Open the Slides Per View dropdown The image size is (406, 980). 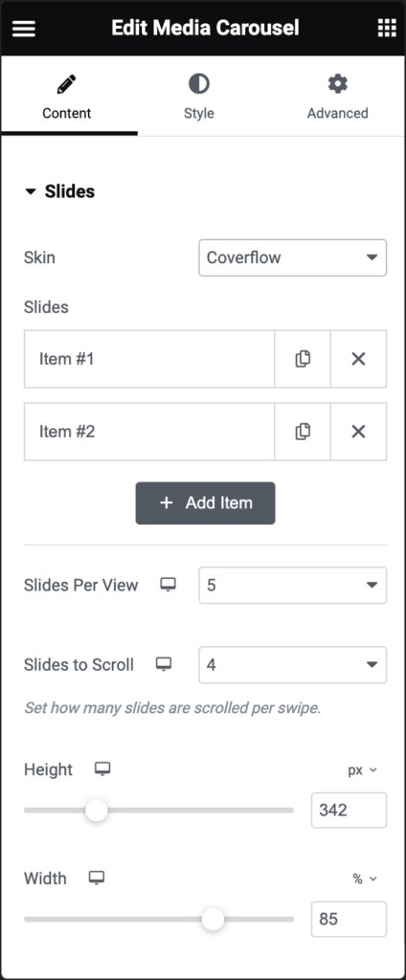click(293, 585)
